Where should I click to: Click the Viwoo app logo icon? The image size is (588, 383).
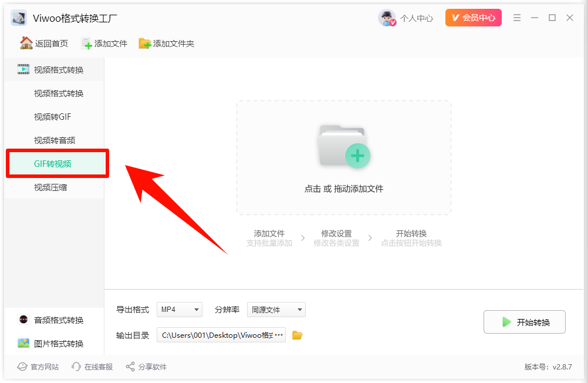(x=19, y=18)
